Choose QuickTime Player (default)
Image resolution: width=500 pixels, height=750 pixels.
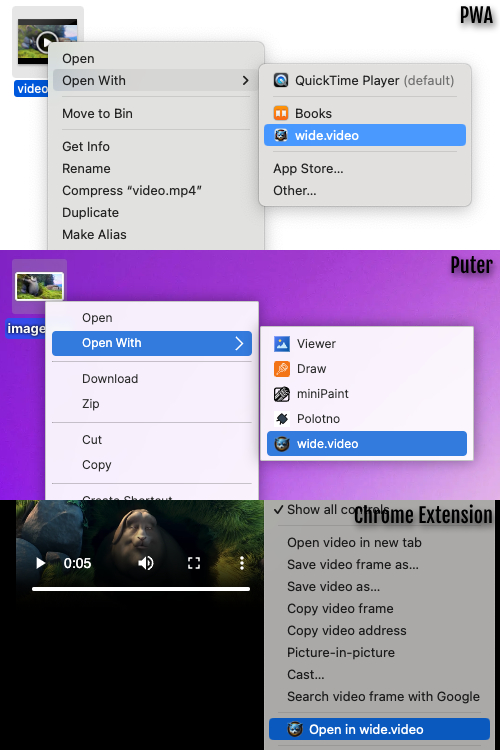coord(365,80)
